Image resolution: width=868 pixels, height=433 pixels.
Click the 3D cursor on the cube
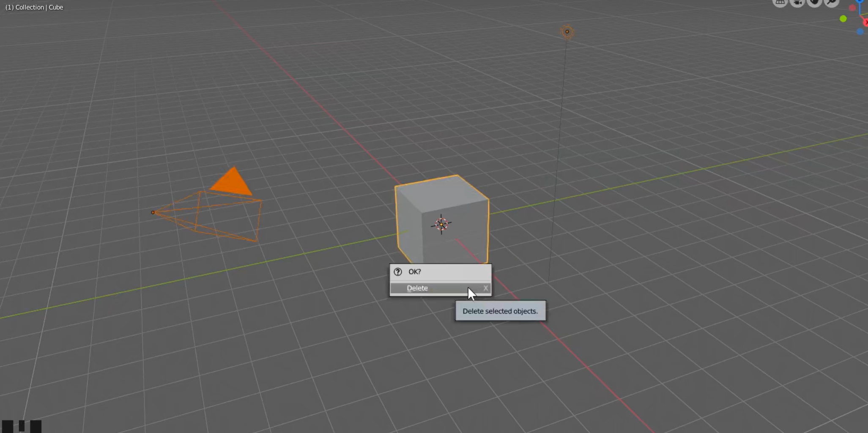(441, 224)
